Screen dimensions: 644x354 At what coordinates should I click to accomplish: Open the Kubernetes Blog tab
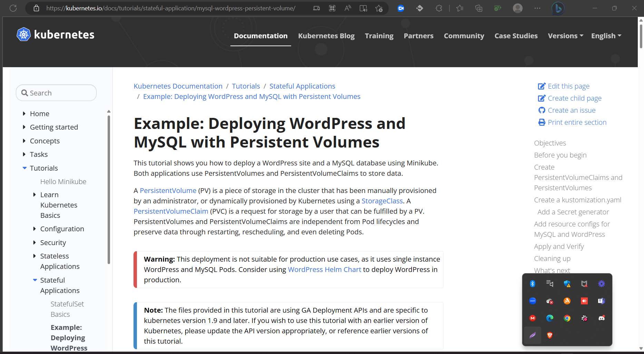click(x=326, y=36)
